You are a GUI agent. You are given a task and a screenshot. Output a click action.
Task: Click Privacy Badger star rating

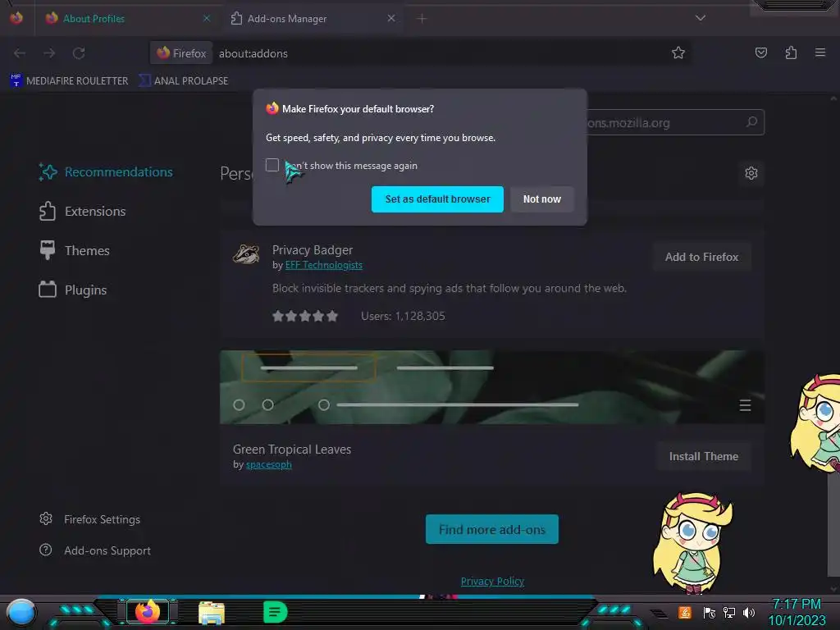click(x=305, y=316)
